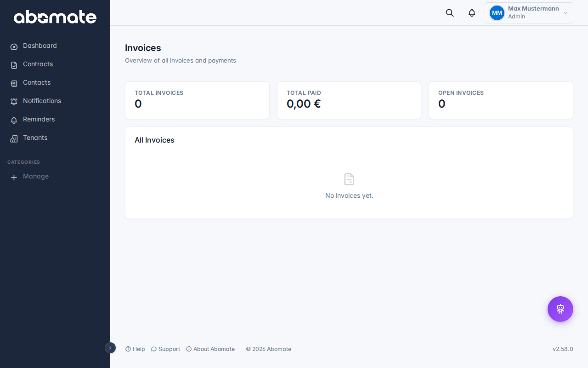Image resolution: width=588 pixels, height=368 pixels.
Task: Click the purple floating gift button
Action: (560, 309)
